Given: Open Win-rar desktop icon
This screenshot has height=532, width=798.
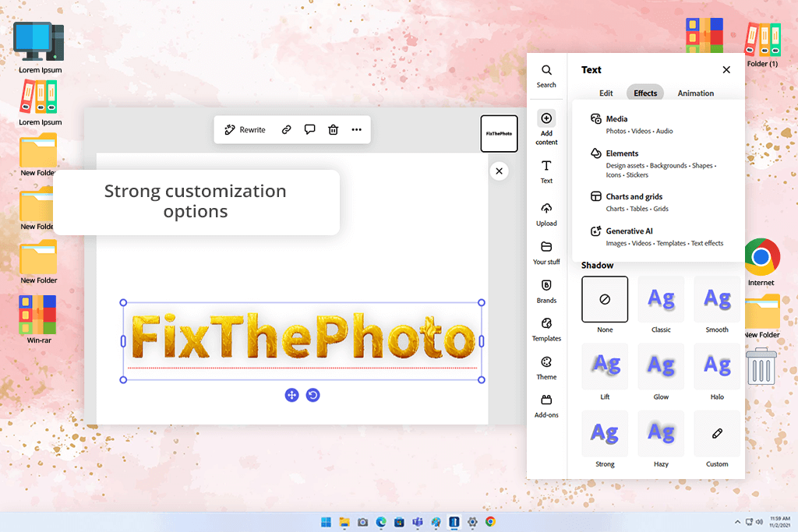Looking at the screenshot, I should tap(39, 319).
